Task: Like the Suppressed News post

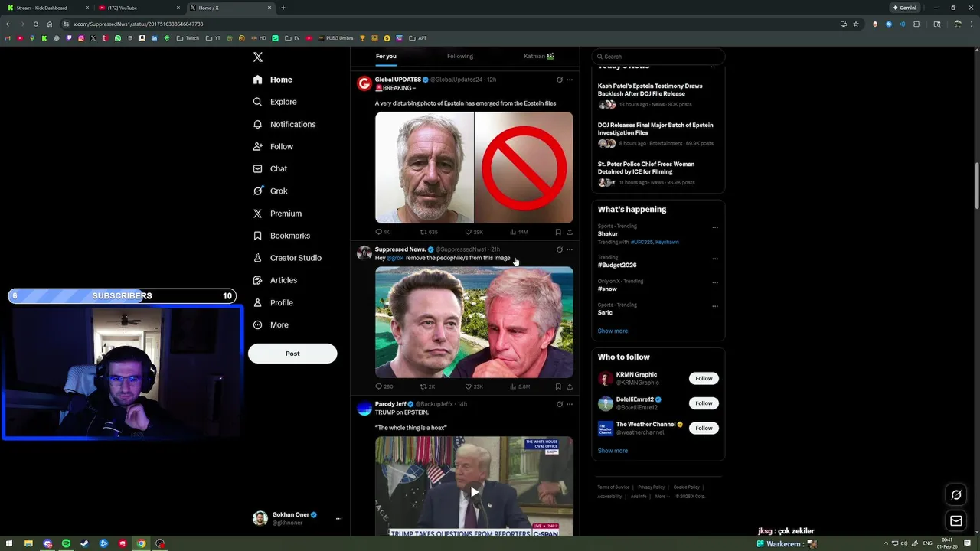Action: click(x=474, y=386)
